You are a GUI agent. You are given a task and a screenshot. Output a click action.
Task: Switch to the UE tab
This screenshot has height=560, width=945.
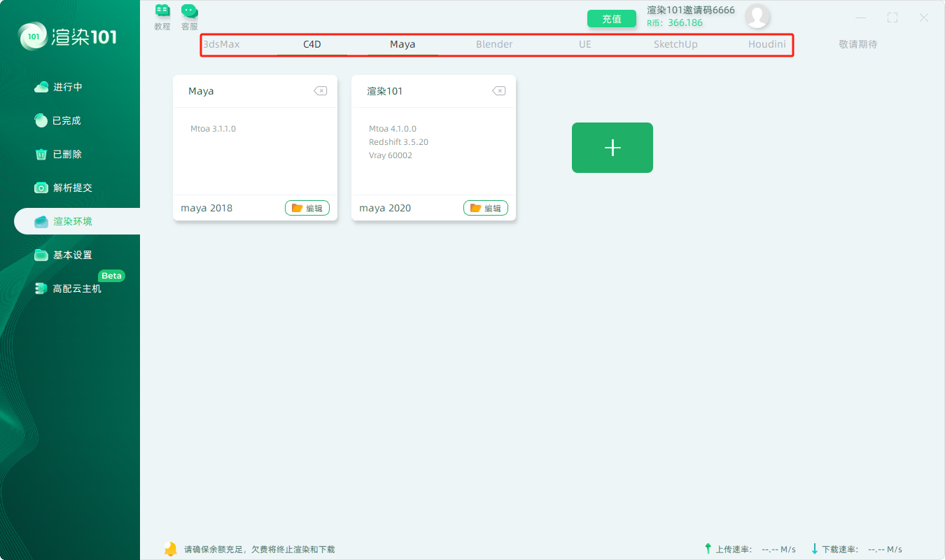(585, 44)
